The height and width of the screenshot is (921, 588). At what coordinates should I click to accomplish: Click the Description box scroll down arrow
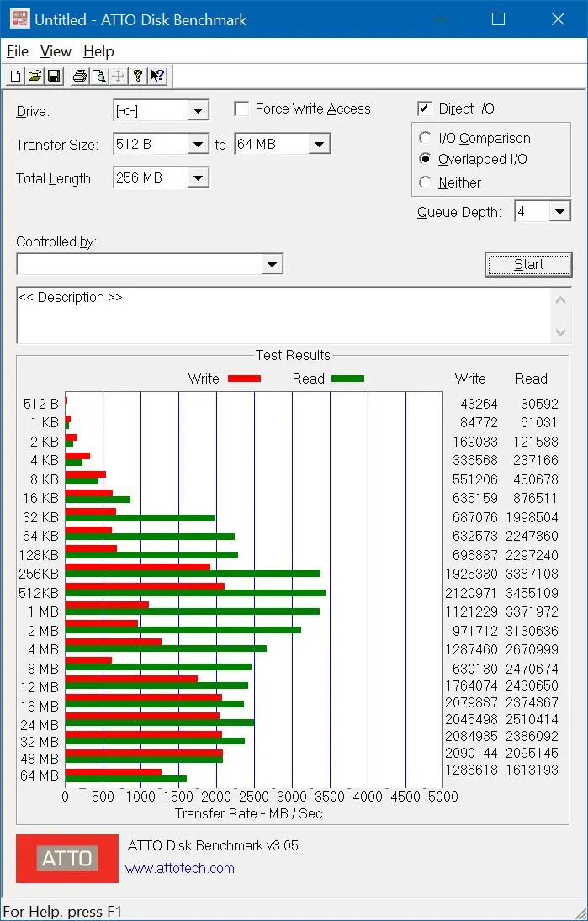(x=560, y=332)
